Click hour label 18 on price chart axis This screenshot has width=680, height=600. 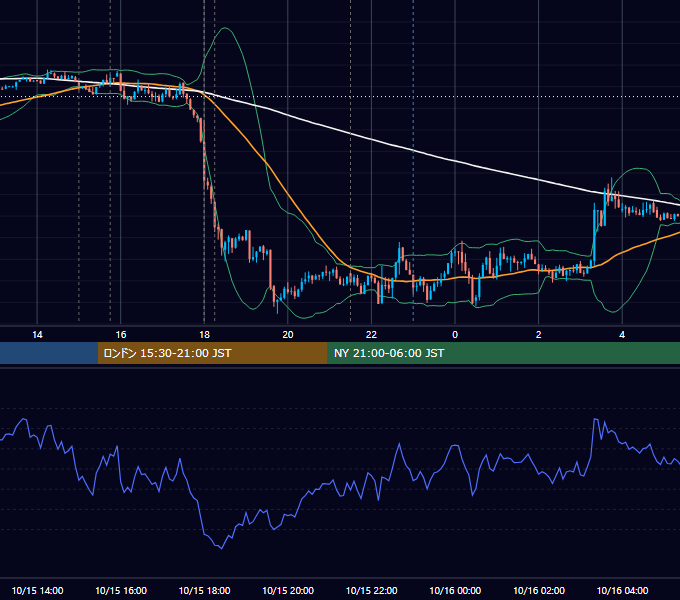(204, 334)
